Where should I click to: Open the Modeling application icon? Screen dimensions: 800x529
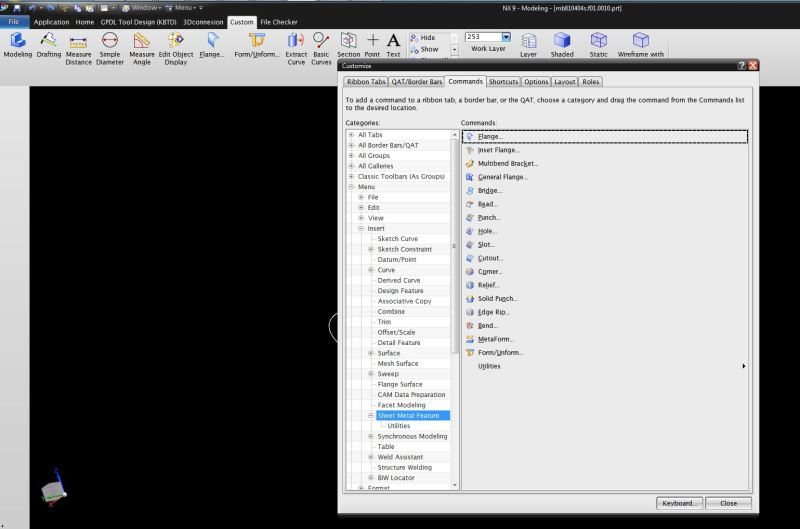tap(17, 45)
